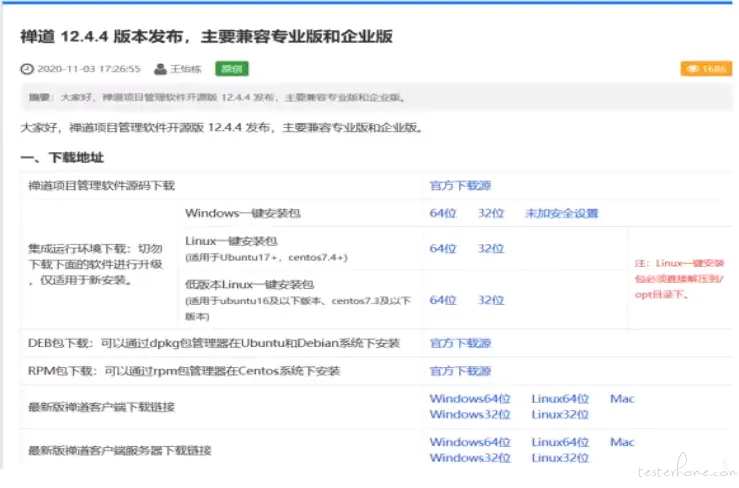Download Linux一键安装包 64位 for Ubuntu17+
The image size is (739, 488).
click(x=443, y=248)
